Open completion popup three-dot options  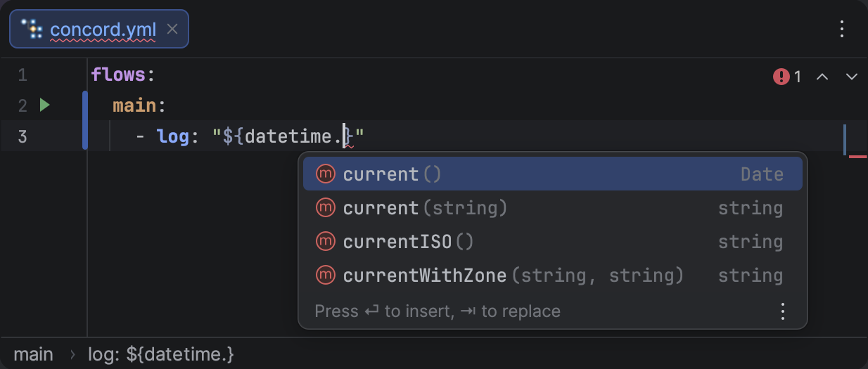coord(782,311)
